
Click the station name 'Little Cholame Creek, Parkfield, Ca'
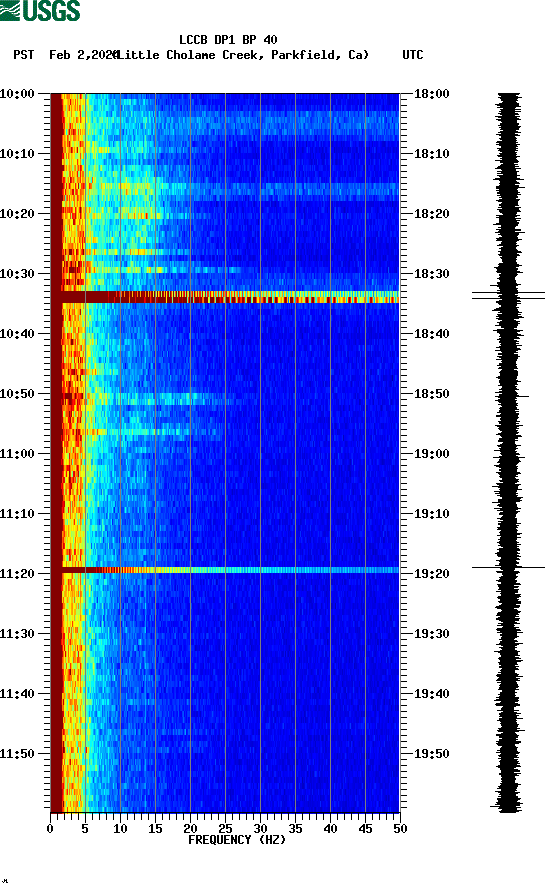coord(242,55)
